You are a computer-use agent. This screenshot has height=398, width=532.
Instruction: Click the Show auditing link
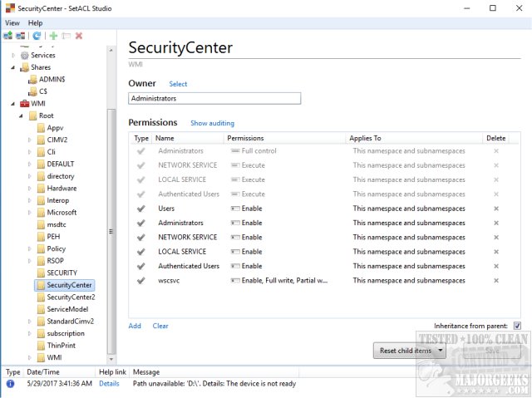click(212, 123)
